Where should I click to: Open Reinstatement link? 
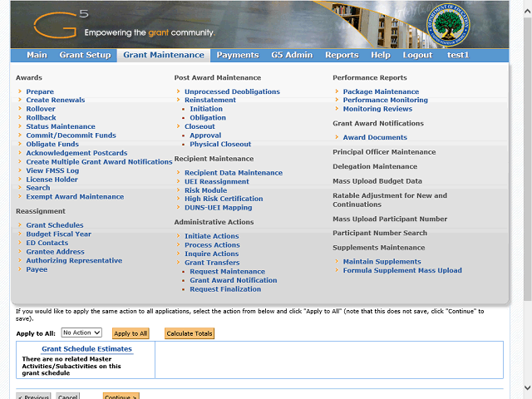pos(210,100)
